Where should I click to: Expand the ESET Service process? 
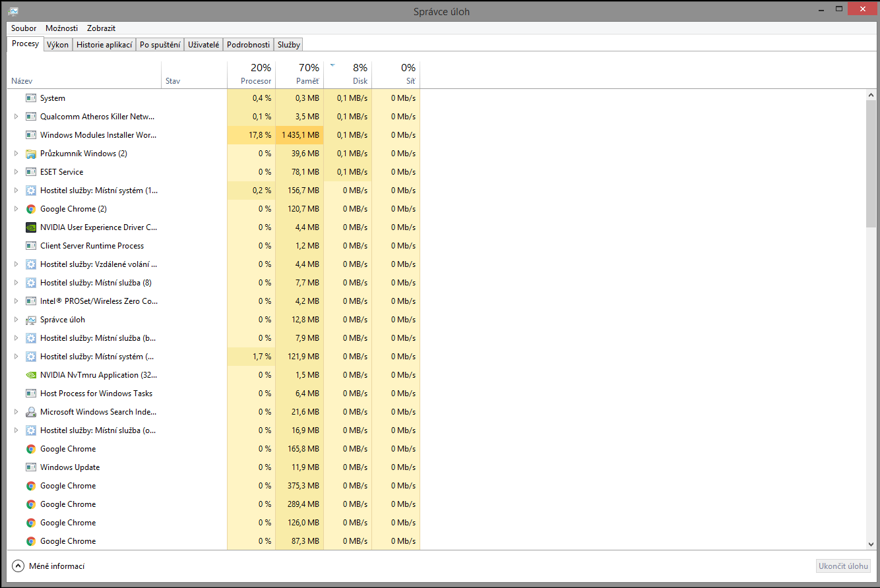tap(16, 172)
